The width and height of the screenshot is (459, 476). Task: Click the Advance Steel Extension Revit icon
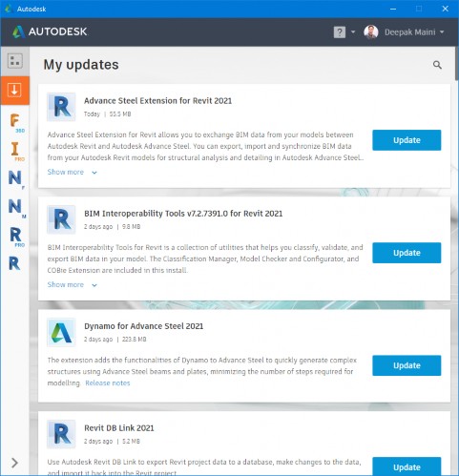61,107
